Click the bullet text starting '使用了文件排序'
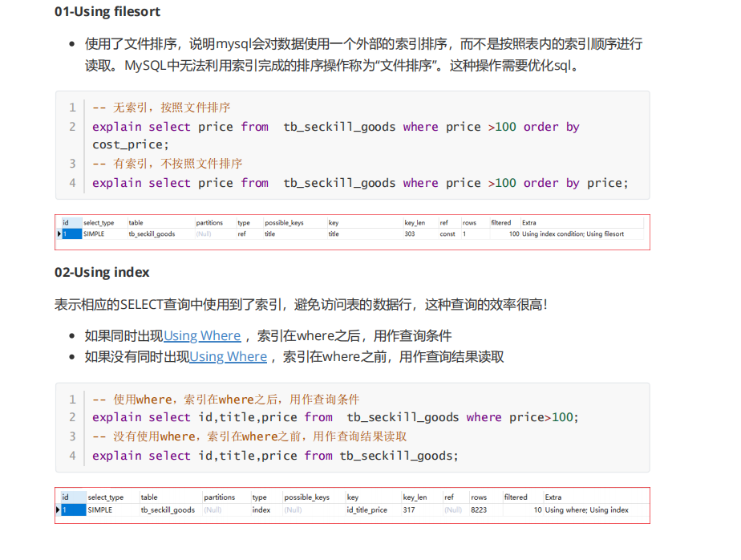This screenshot has width=741, height=560. (x=364, y=55)
